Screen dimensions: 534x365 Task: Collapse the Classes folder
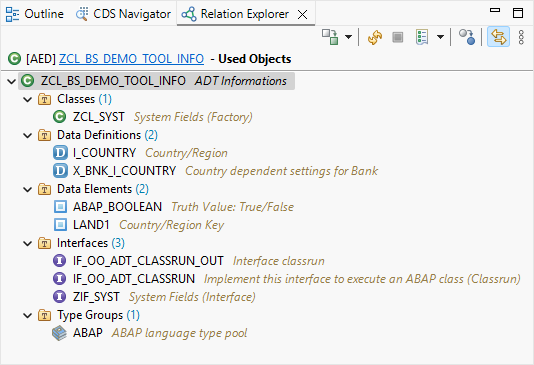point(28,99)
